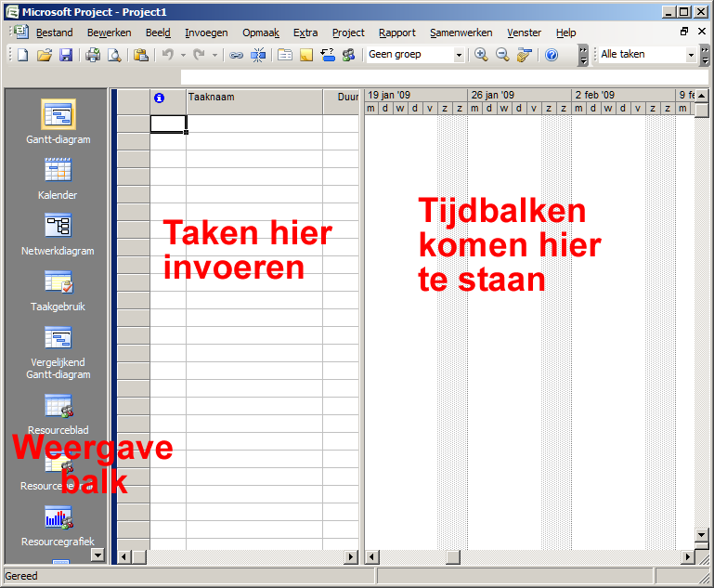The height and width of the screenshot is (588, 714).
Task: Expand the Alle taken filter dropdown
Action: [691, 55]
